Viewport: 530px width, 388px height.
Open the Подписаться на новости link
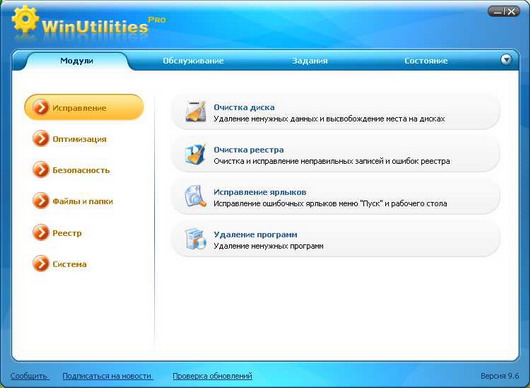(107, 376)
